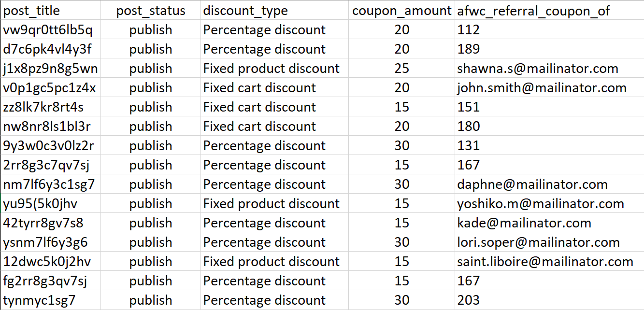
Task: Select cell containing vw9qr0tt6lb5q
Action: click(50, 30)
